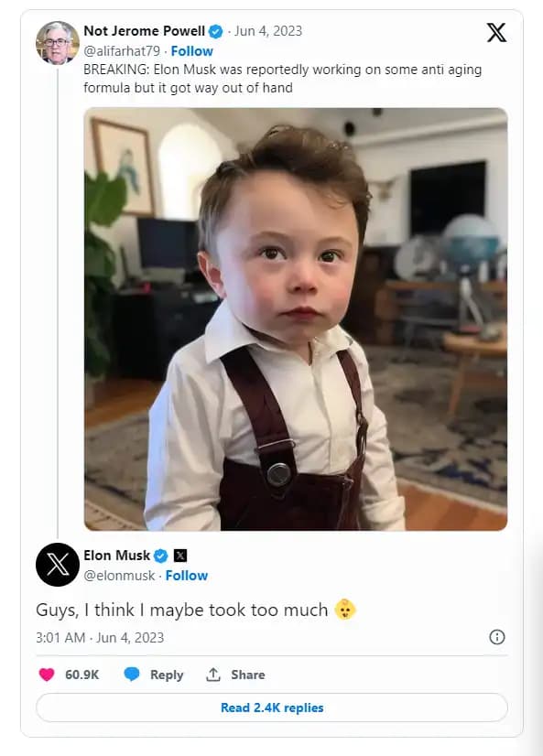Open the tweet info circle icon
Viewport: 543px width, 756px height.
tap(496, 637)
